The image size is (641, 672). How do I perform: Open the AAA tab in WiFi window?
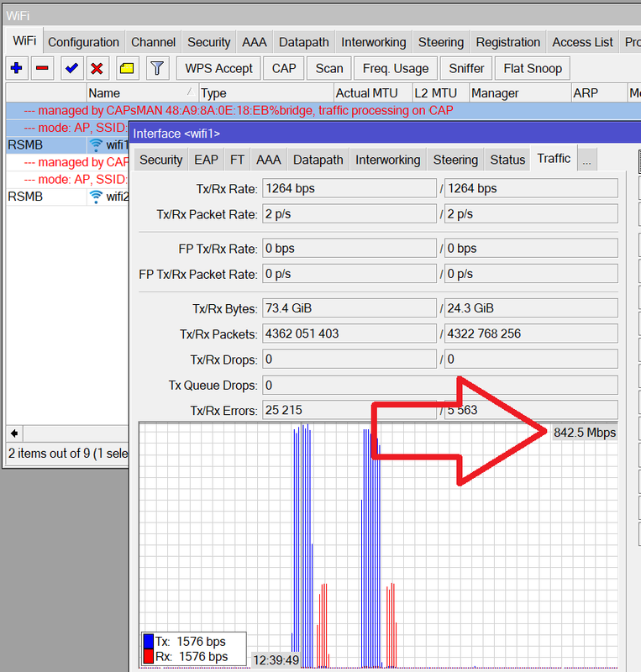[255, 42]
